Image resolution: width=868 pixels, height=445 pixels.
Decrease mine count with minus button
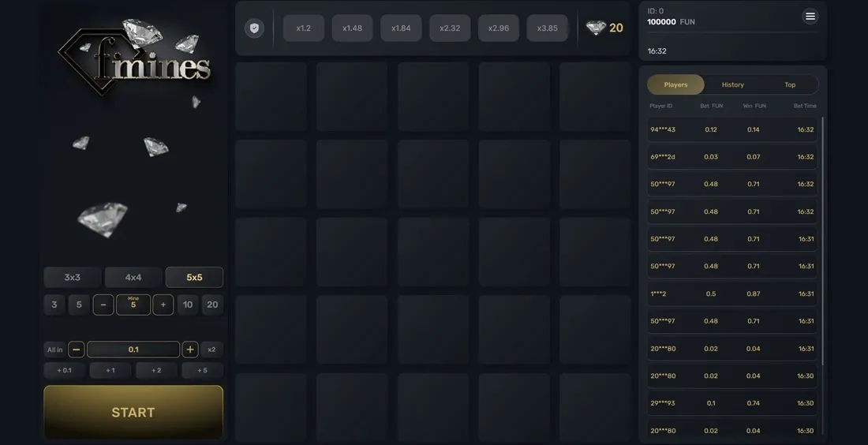(103, 305)
